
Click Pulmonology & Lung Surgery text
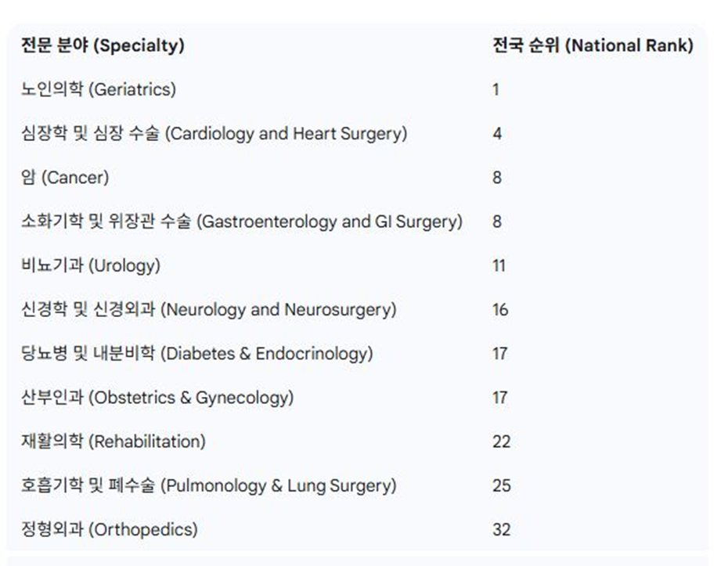[x=208, y=485]
